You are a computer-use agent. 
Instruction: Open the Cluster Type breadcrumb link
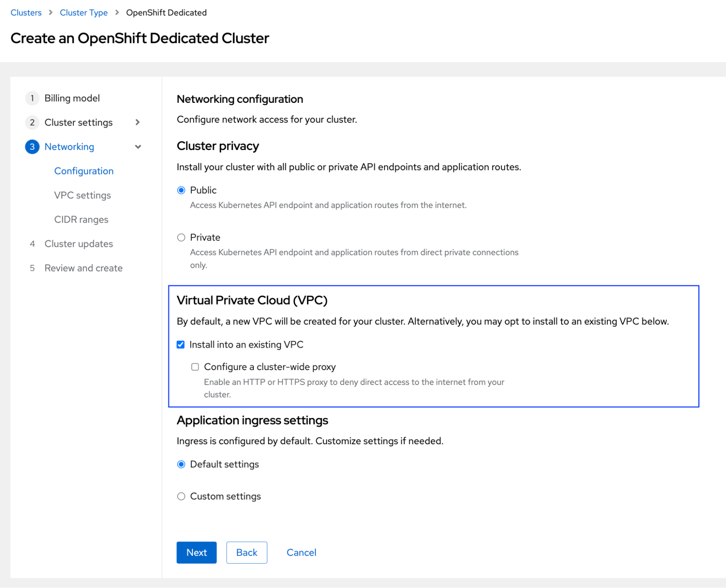(x=84, y=12)
